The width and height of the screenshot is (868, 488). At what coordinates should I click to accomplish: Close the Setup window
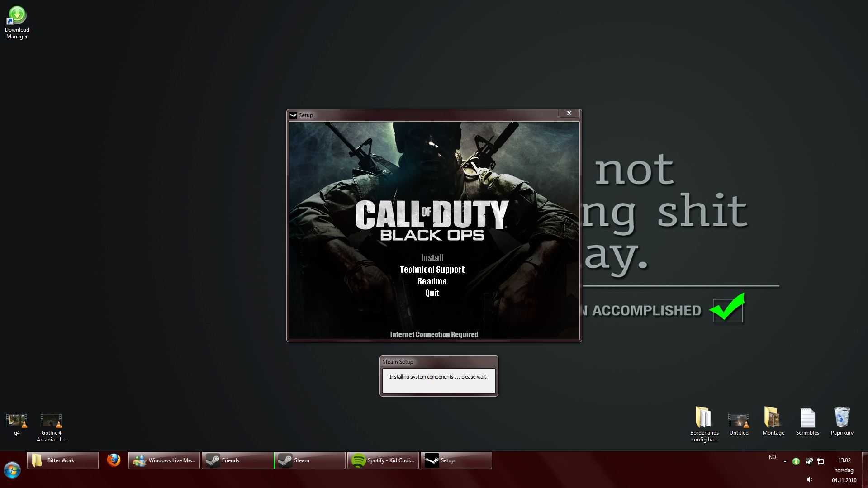click(569, 113)
